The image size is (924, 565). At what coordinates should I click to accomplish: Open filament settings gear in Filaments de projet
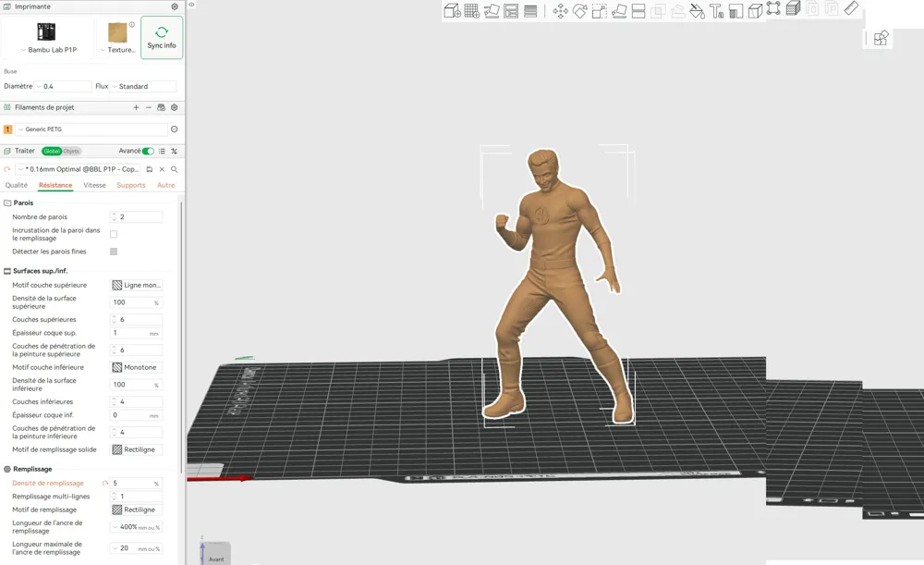[x=175, y=107]
